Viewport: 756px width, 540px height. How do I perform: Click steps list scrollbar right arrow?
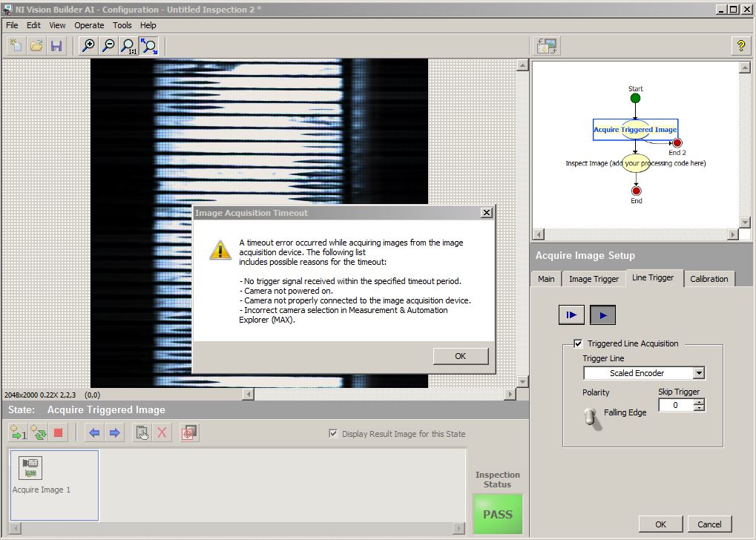pyautogui.click(x=460, y=528)
